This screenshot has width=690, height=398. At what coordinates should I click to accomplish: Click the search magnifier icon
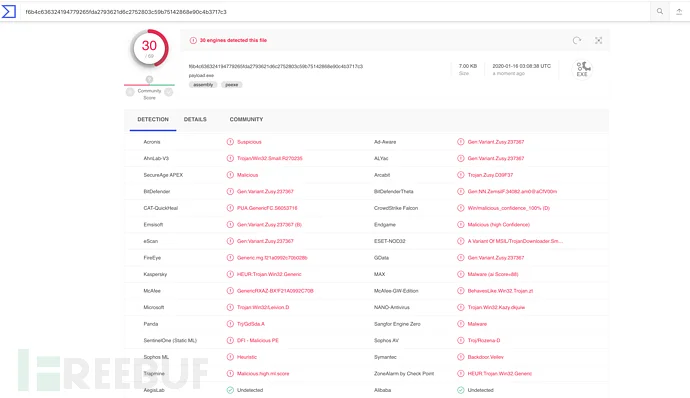660,11
